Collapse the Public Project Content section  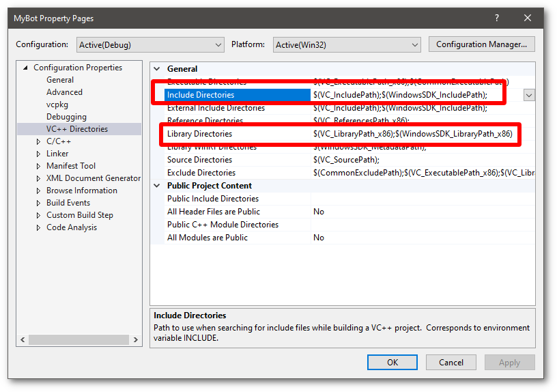pos(158,186)
